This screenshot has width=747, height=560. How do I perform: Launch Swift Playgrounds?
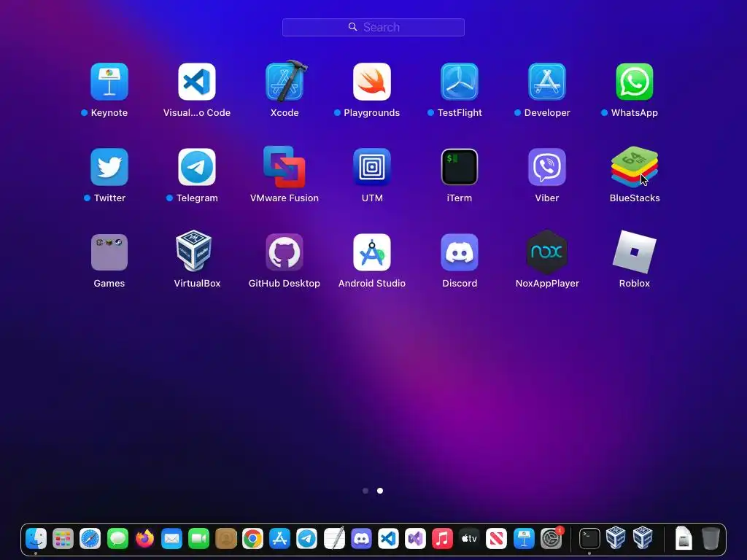click(x=372, y=82)
